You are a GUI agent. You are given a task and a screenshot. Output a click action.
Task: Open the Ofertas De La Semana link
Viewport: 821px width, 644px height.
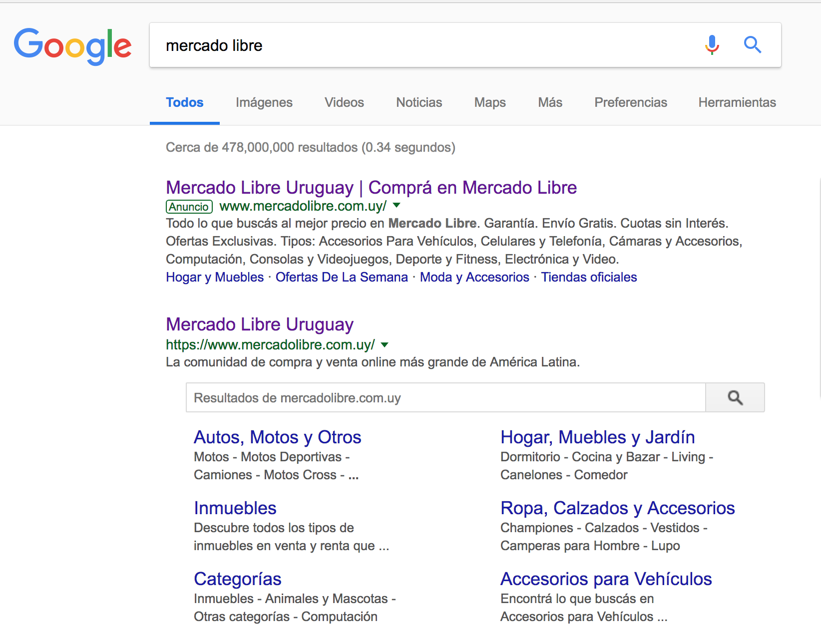tap(342, 277)
